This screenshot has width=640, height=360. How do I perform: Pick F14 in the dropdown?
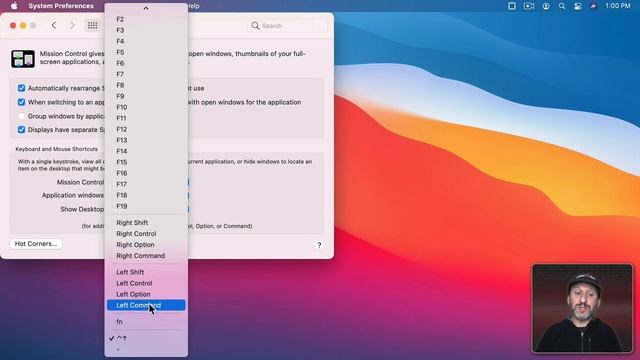pos(146,151)
